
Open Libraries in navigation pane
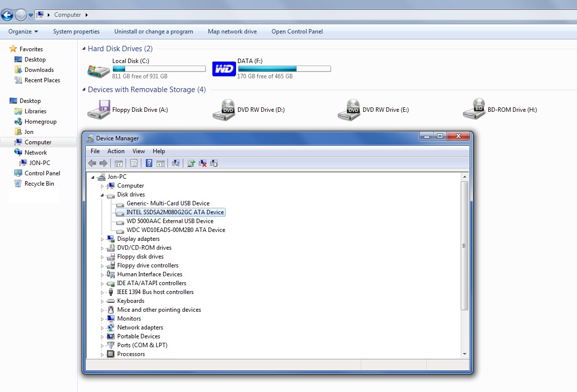click(35, 111)
